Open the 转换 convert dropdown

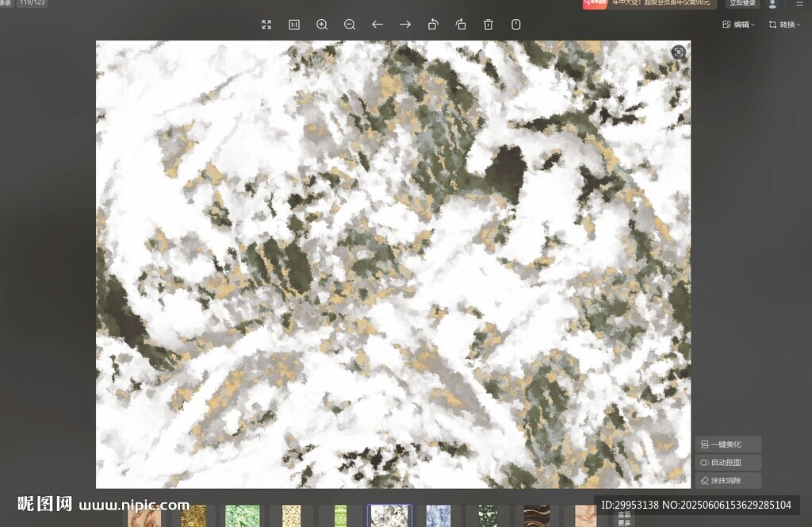click(784, 25)
